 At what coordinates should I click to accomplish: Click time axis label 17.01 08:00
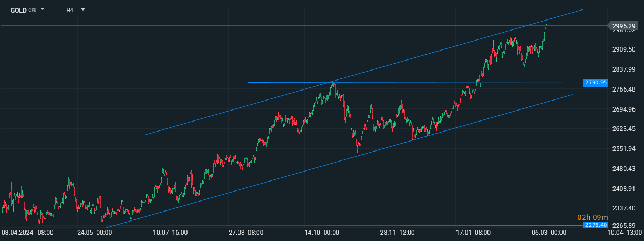point(473,232)
